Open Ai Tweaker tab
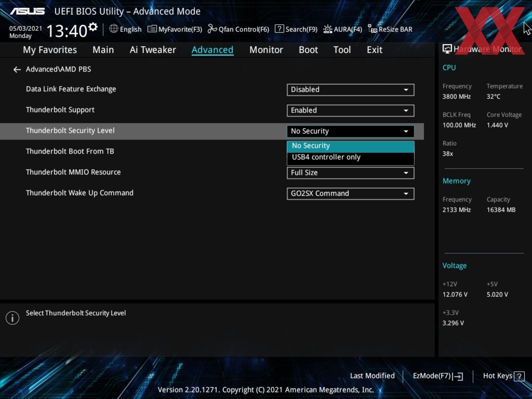 point(153,50)
